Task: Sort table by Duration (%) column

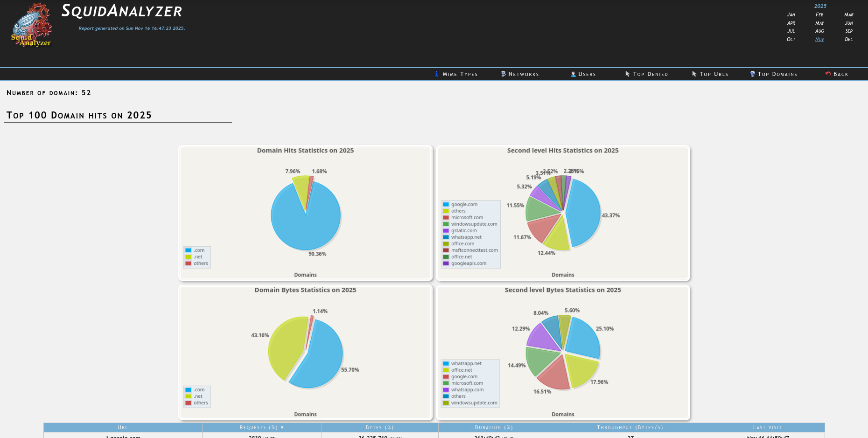Action: (x=494, y=427)
